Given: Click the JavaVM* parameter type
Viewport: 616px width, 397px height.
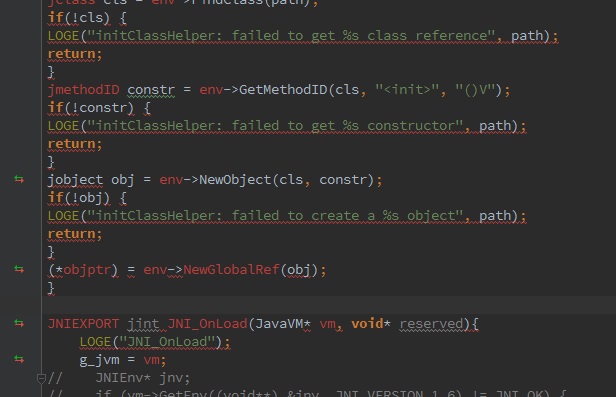Looking at the screenshot, I should click(x=283, y=324).
